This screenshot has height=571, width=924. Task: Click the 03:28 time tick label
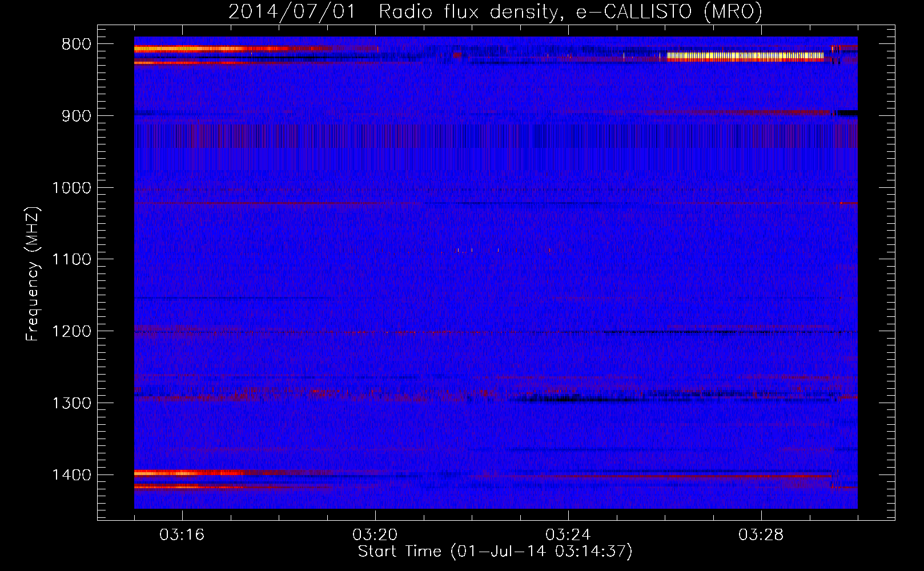[x=761, y=535]
